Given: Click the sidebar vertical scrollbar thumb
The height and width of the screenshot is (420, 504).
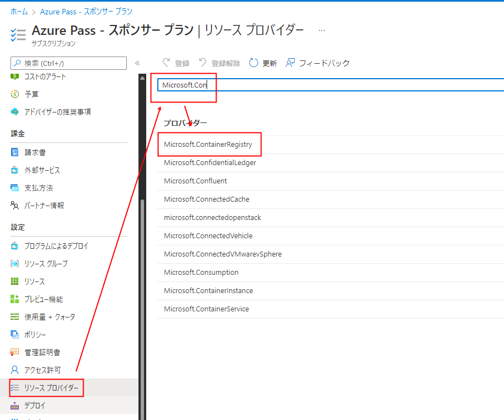Looking at the screenshot, I should pos(142,309).
